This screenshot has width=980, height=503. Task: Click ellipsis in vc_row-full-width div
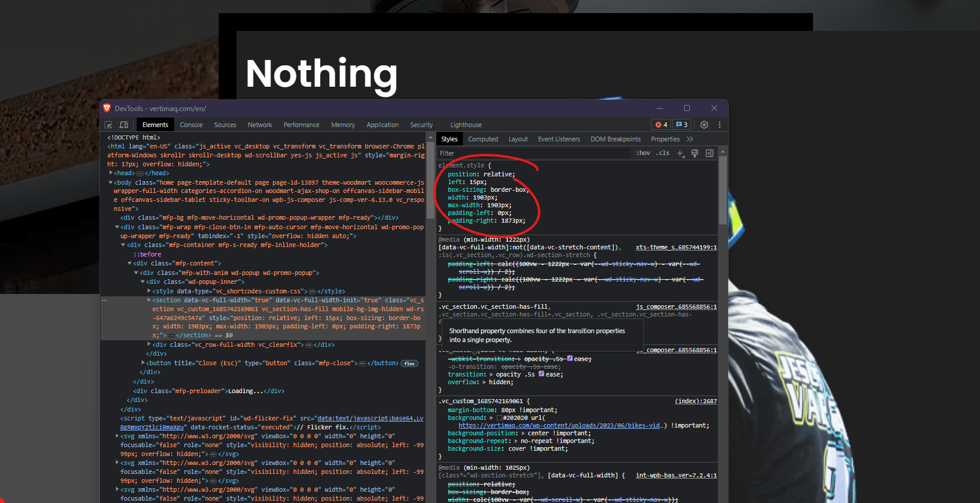[x=308, y=345]
